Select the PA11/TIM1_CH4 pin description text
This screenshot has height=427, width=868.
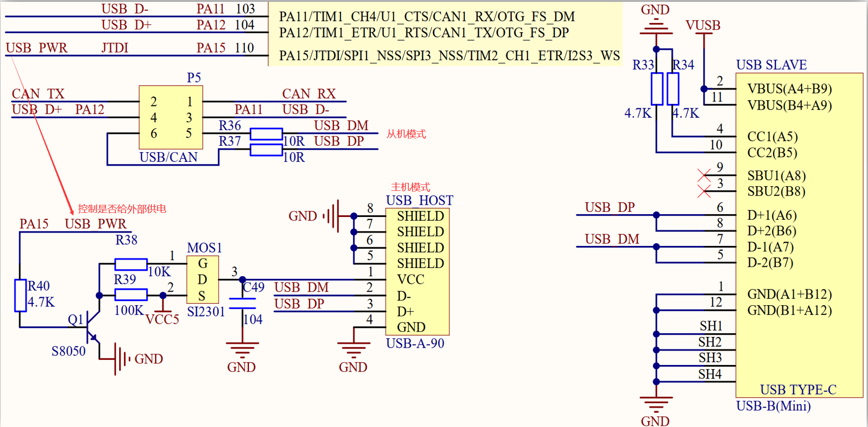pos(427,17)
